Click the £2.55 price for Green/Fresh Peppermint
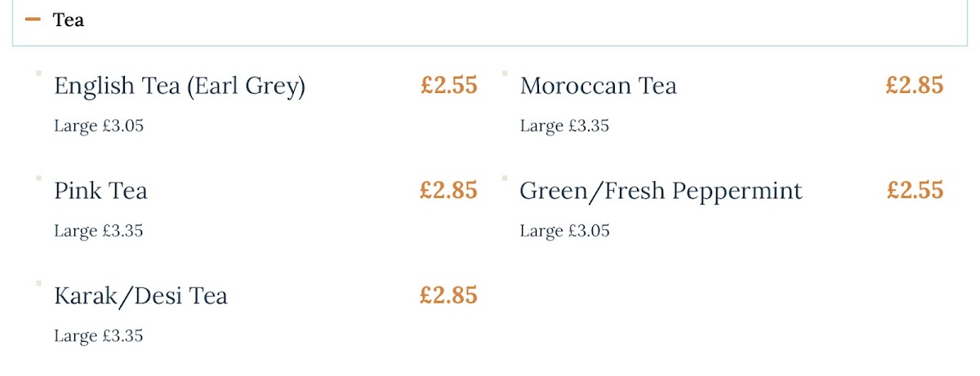The image size is (980, 376). point(915,190)
